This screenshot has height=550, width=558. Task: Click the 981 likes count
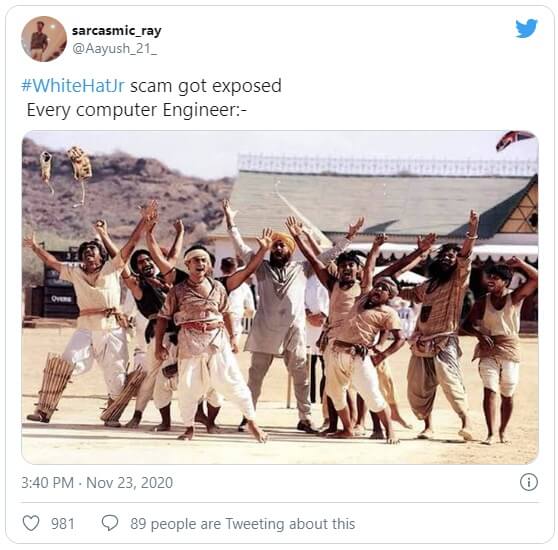pyautogui.click(x=63, y=524)
